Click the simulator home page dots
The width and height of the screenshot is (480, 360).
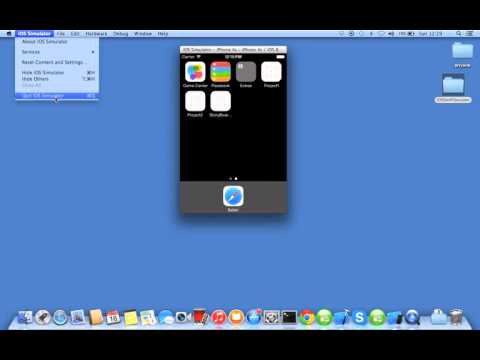click(233, 179)
